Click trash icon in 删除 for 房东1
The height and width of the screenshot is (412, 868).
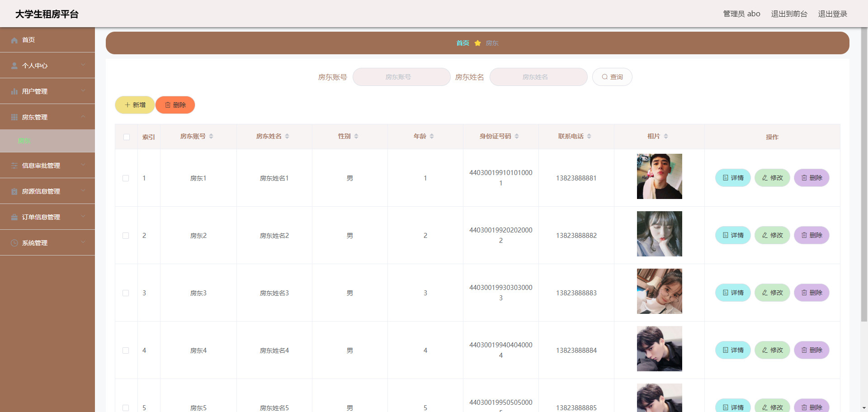(804, 178)
